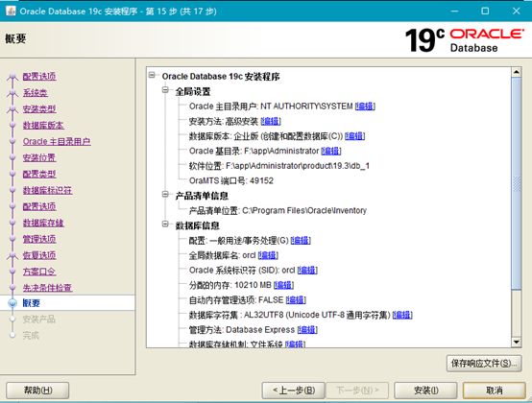Go to the 恢复选项 step
532x403 pixels.
tap(39, 255)
